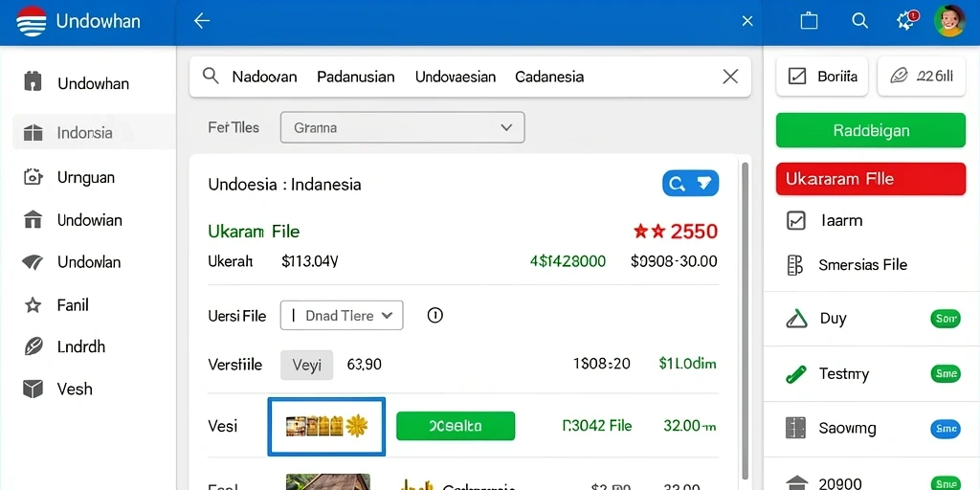
Task: Clear the search field with X
Action: tap(730, 77)
